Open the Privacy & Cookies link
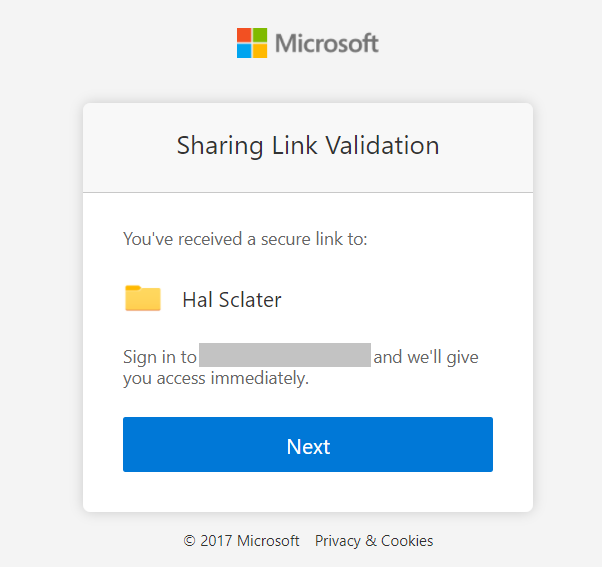This screenshot has height=567, width=602. point(374,541)
